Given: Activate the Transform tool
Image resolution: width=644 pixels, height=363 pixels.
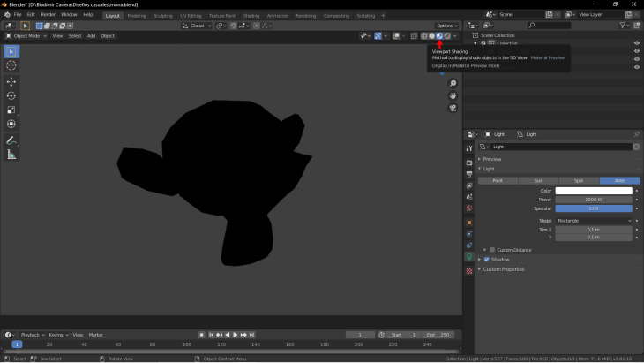Looking at the screenshot, I should (x=11, y=124).
